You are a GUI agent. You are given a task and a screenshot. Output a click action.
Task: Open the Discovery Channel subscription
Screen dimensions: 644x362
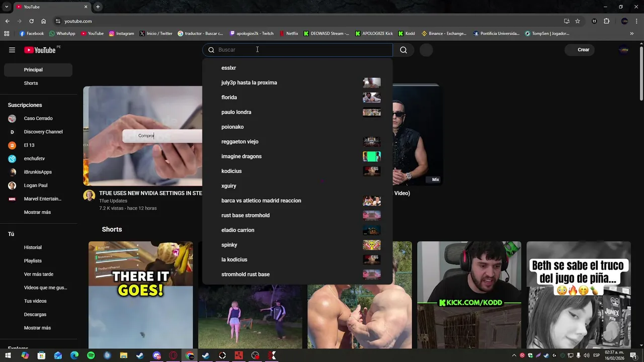click(x=38, y=132)
